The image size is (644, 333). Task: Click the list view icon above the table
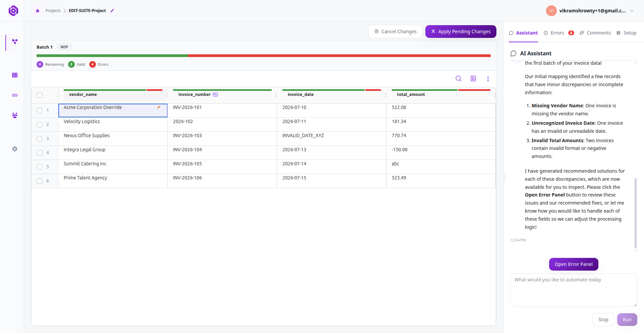tap(473, 78)
